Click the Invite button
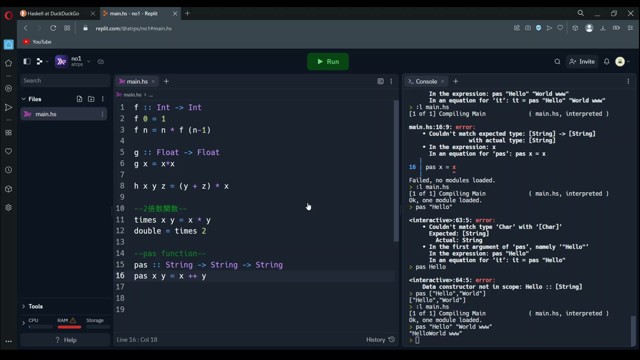This screenshot has height=360, width=640. (582, 62)
